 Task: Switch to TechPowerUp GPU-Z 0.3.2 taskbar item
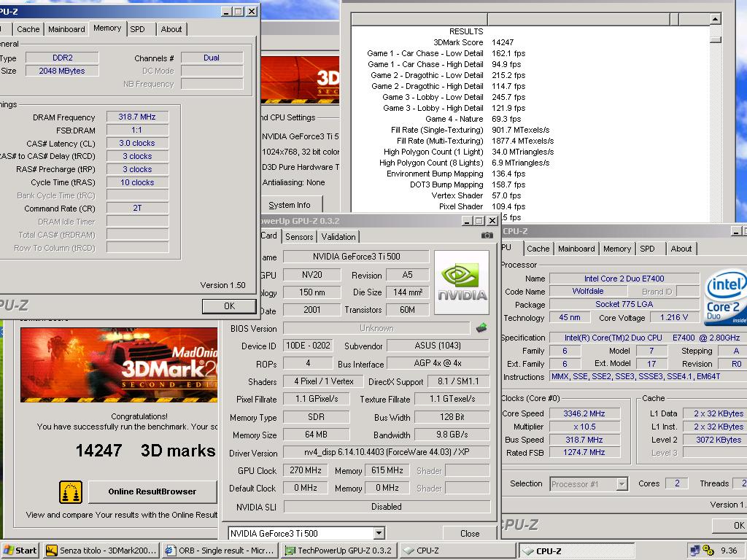[339, 551]
